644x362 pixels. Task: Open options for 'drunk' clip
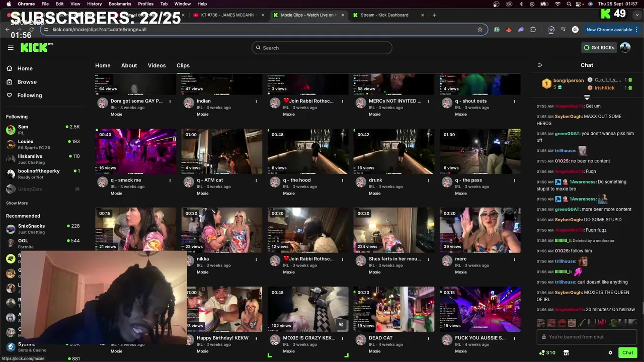(428, 180)
